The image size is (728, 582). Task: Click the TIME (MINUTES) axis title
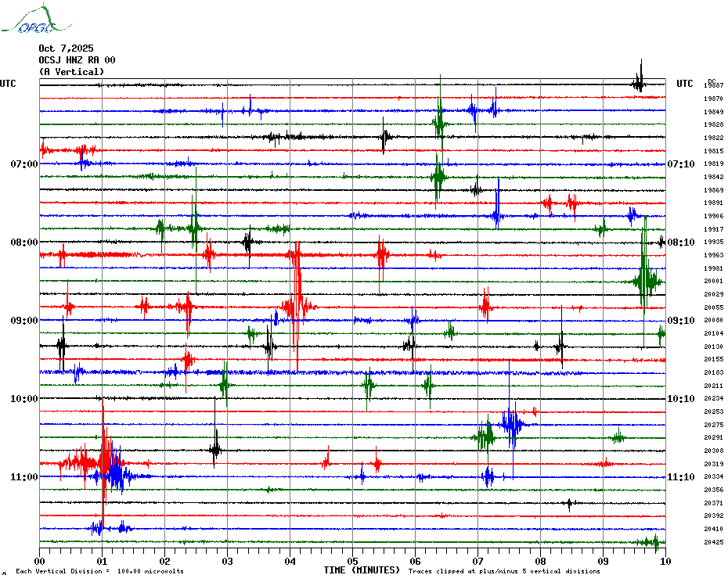(x=362, y=570)
